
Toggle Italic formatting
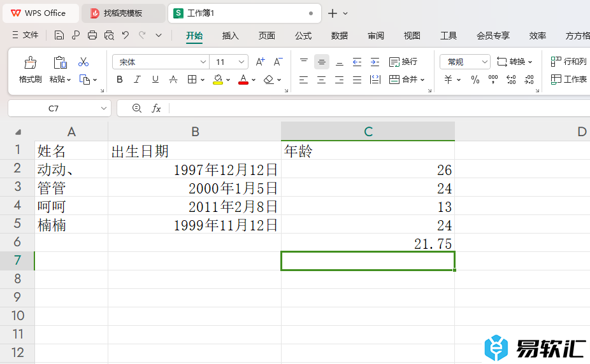[138, 80]
